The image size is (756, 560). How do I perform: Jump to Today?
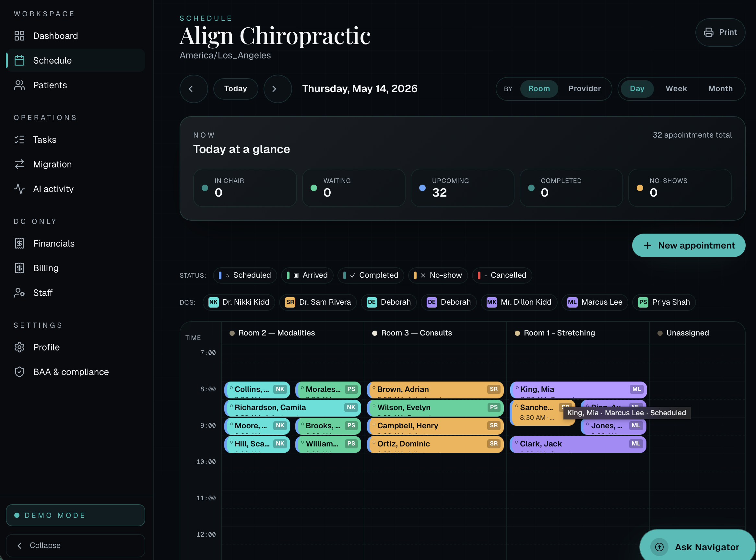pos(236,89)
